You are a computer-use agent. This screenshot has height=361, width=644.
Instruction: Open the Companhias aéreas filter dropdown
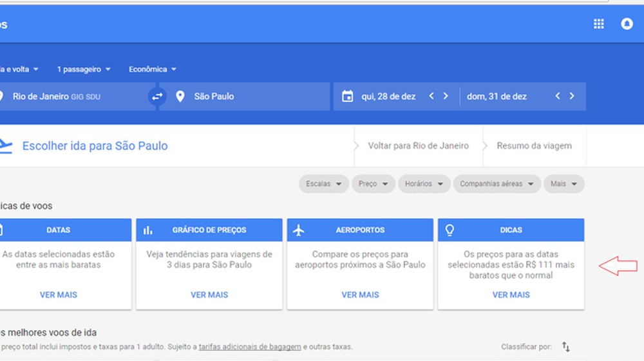(x=497, y=184)
